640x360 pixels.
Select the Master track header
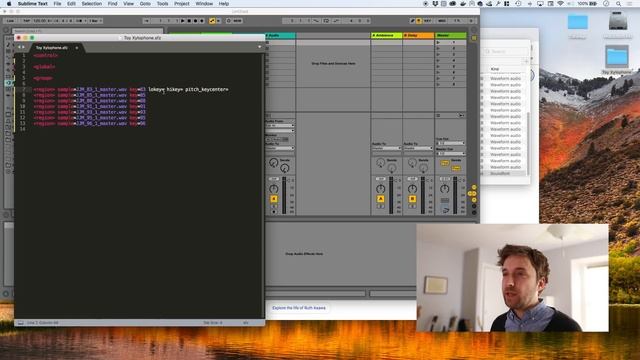click(x=451, y=36)
